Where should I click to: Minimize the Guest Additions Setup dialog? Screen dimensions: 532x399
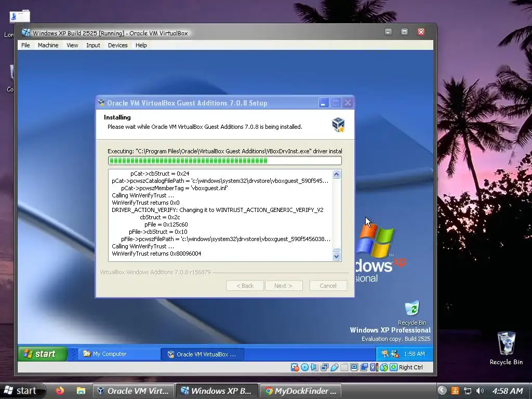(323, 103)
